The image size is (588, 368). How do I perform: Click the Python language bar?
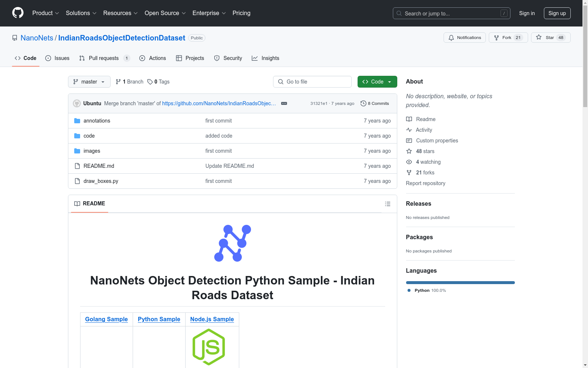460,283
